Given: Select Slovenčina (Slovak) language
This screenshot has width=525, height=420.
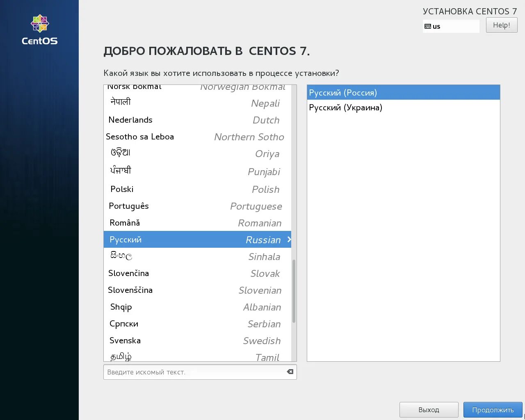Looking at the screenshot, I should coord(197,273).
